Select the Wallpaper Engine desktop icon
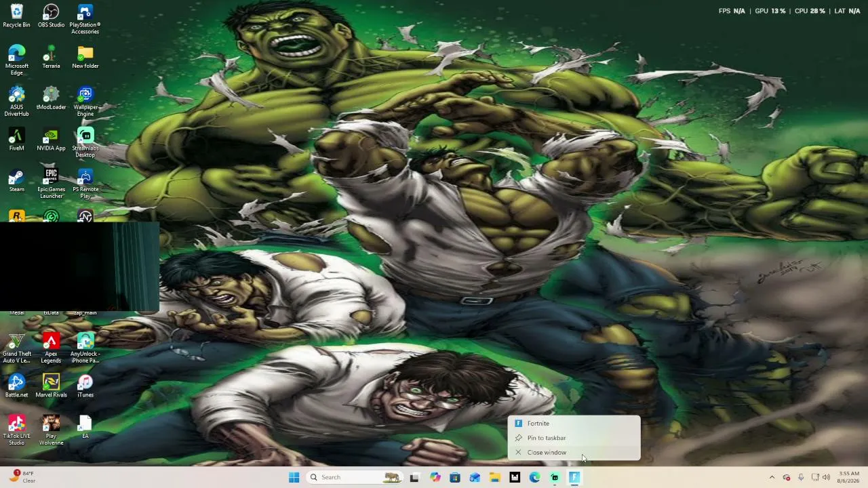Viewport: 868px width, 488px height. [x=85, y=102]
